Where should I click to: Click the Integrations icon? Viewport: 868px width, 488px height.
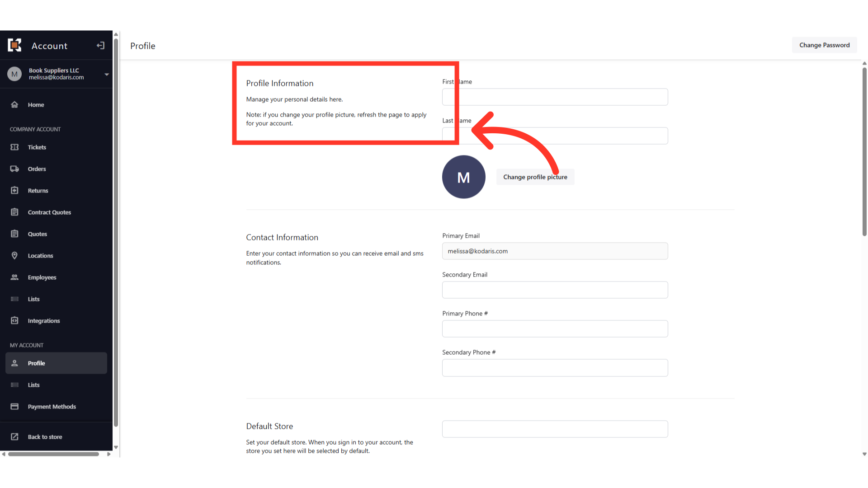[14, 321]
